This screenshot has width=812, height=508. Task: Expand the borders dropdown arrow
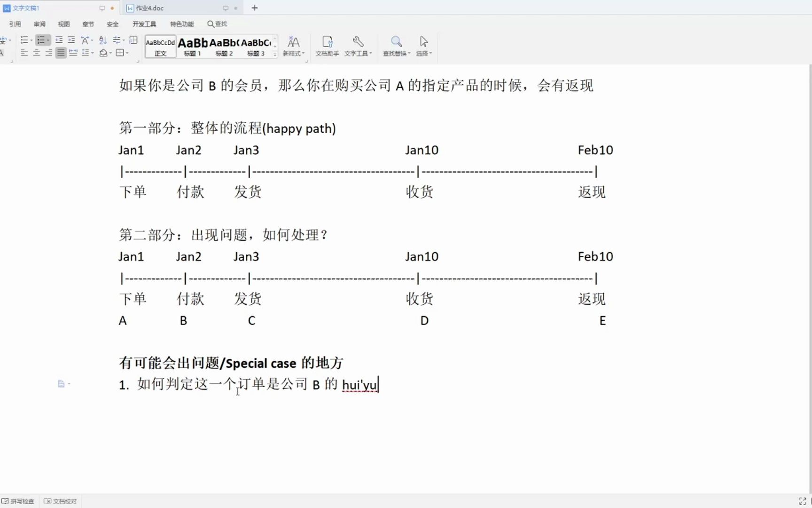coord(127,53)
